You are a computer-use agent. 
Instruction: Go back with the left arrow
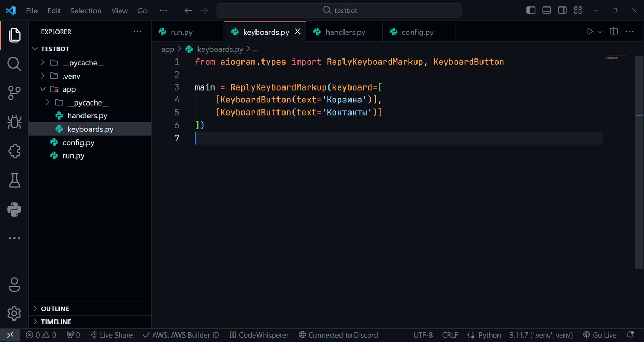[187, 10]
